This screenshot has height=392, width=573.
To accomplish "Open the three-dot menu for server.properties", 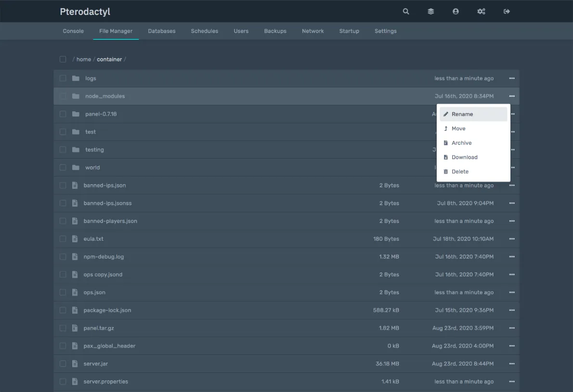I will [512, 381].
